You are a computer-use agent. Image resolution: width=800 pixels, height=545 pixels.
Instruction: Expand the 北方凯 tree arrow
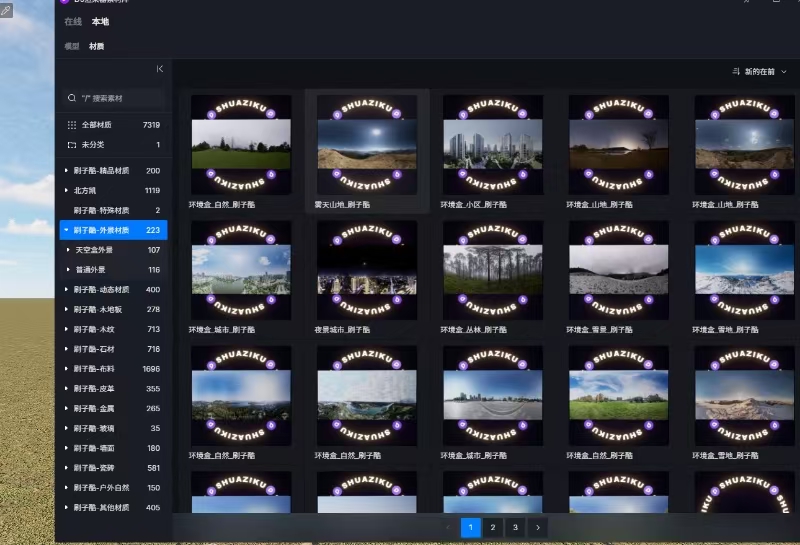click(x=66, y=190)
